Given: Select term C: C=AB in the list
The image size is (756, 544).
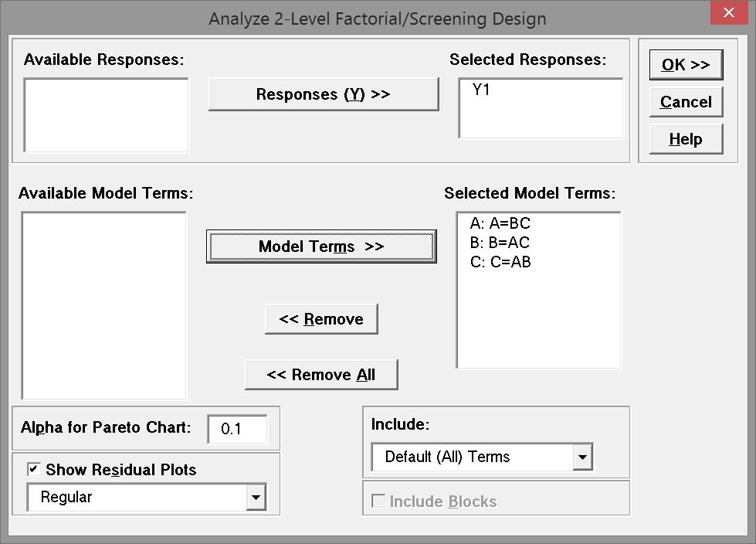Looking at the screenshot, I should (x=500, y=262).
